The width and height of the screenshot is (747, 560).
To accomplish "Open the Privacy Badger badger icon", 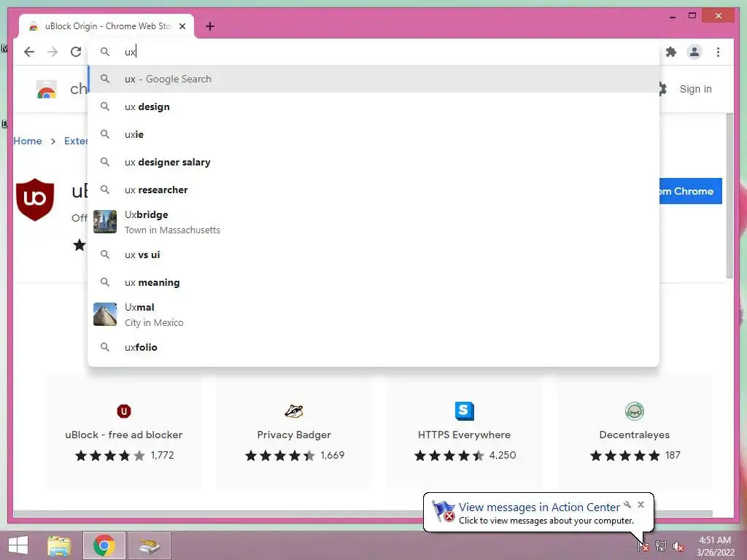I will coord(294,411).
